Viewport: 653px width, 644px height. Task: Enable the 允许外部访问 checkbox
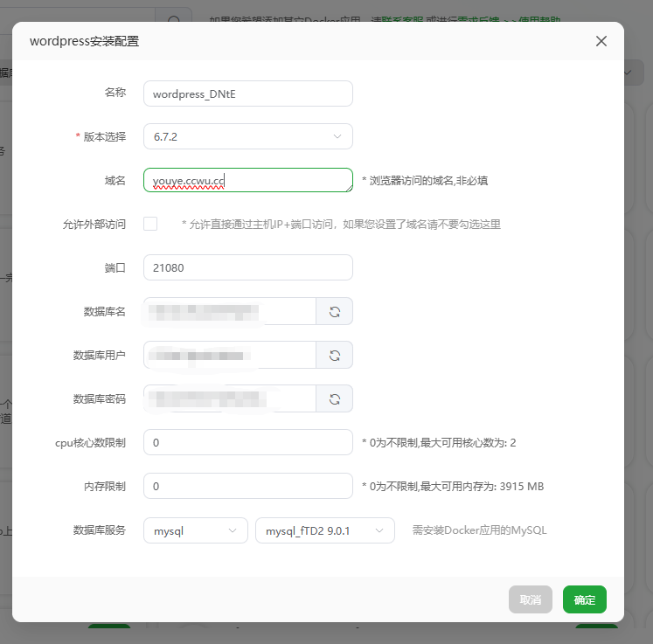coord(150,224)
